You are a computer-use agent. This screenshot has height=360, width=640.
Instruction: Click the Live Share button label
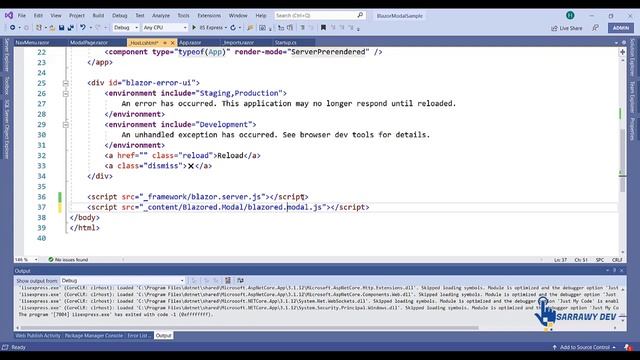click(x=571, y=28)
